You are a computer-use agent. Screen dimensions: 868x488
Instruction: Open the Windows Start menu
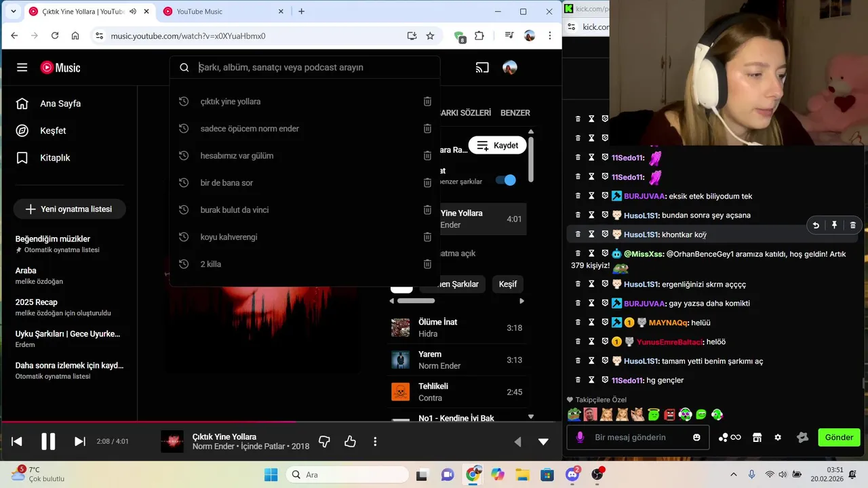pos(271,475)
